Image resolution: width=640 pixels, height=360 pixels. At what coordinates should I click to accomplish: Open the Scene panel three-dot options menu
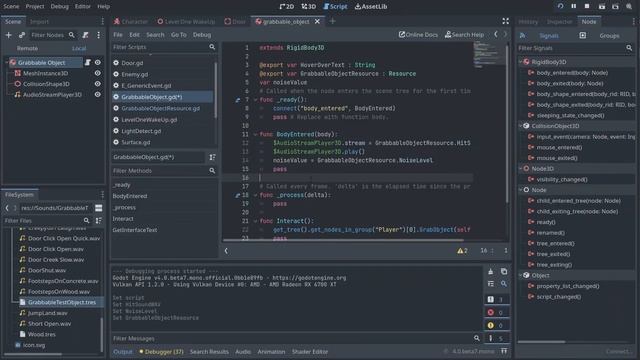point(98,35)
